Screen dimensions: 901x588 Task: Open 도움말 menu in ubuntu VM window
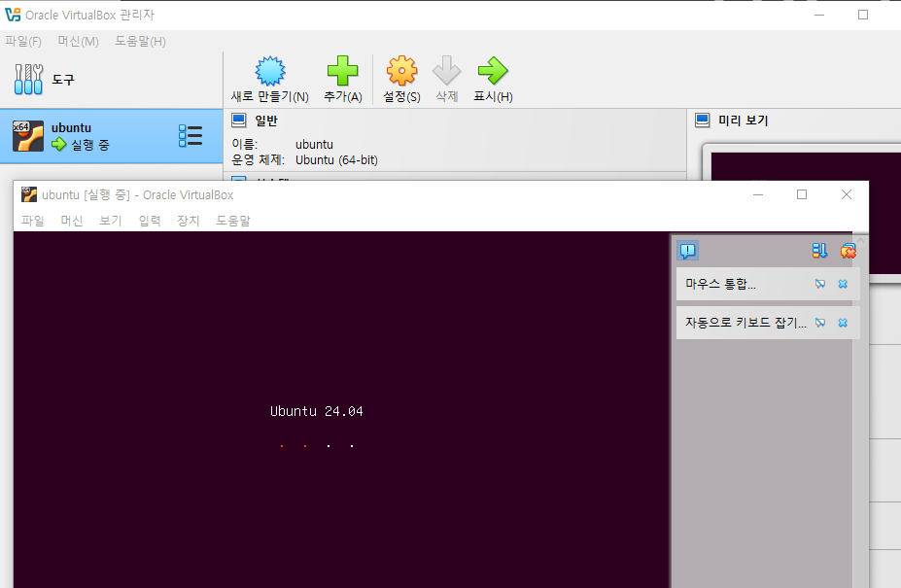pyautogui.click(x=233, y=221)
